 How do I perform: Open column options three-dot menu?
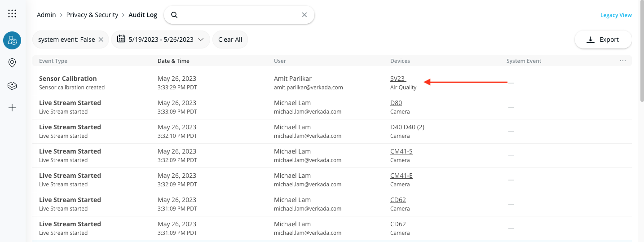tap(622, 61)
